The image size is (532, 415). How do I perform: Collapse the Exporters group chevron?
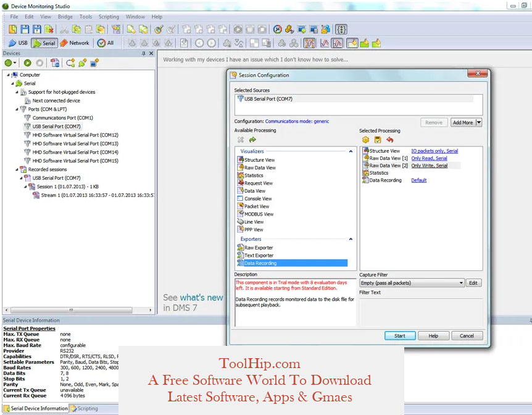coord(351,239)
